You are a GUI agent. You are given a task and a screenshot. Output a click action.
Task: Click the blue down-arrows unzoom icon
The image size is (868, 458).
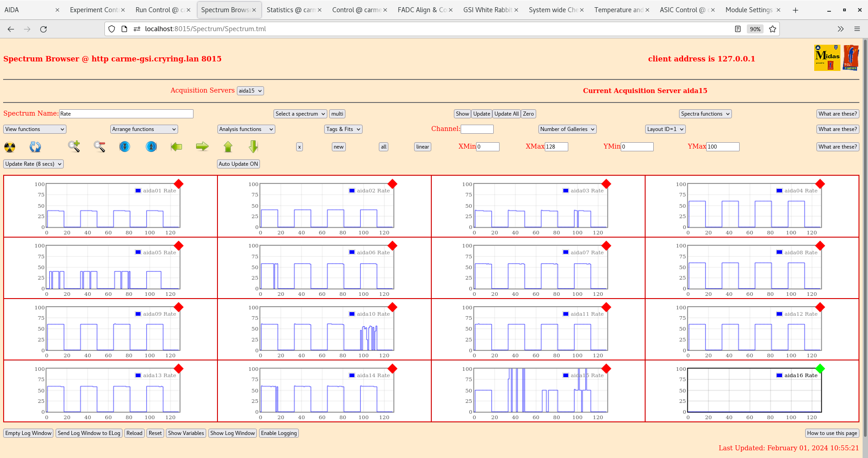125,146
